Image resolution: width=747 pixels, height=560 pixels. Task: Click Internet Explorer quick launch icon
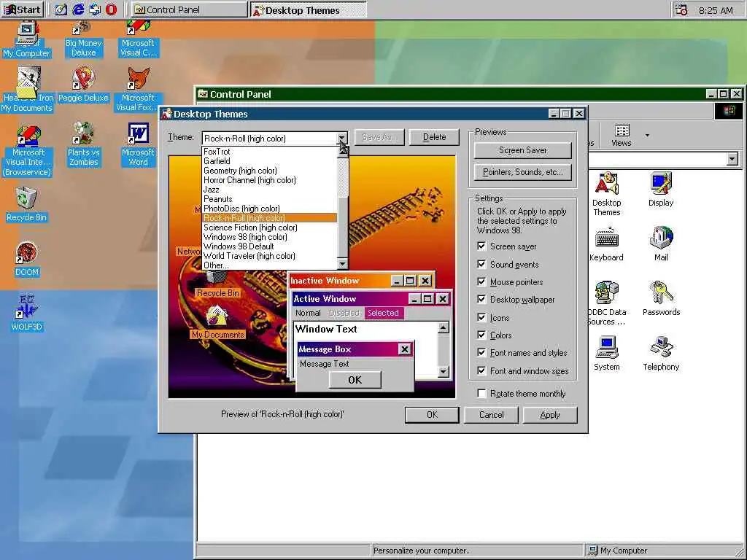click(77, 9)
